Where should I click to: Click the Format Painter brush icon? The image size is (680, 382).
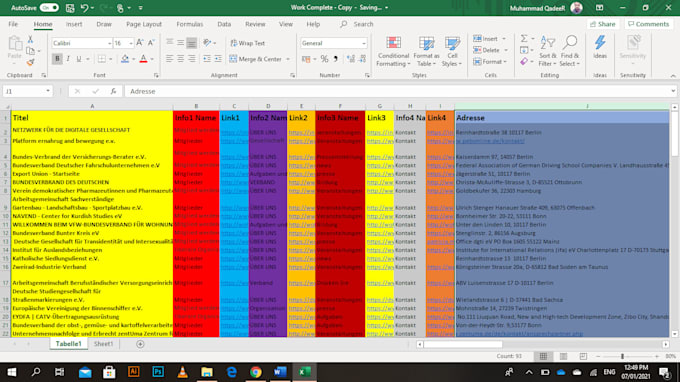point(30,63)
